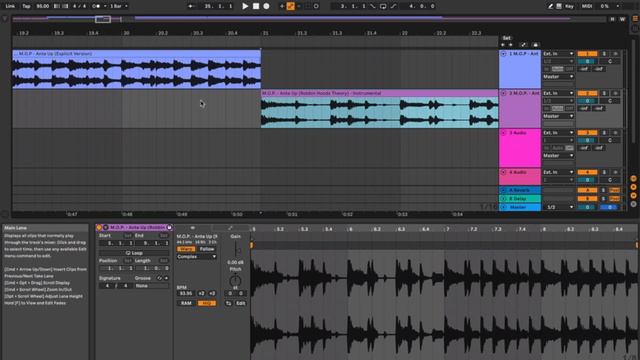Viewport: 640px width, 360px height.
Task: Toggle the Lock Envelopes icon
Action: click(536, 44)
